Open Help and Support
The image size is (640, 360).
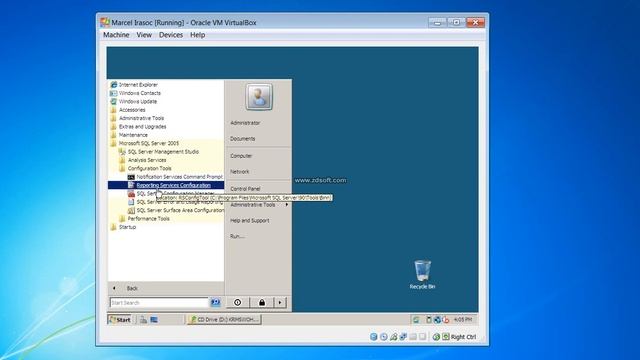tap(249, 220)
